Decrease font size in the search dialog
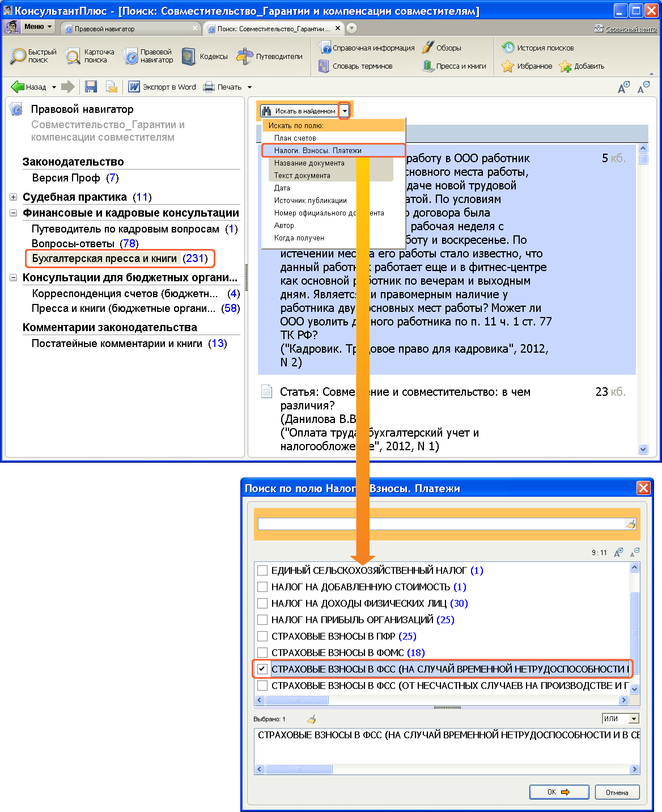Viewport: 662px width, 812px height. tap(635, 552)
